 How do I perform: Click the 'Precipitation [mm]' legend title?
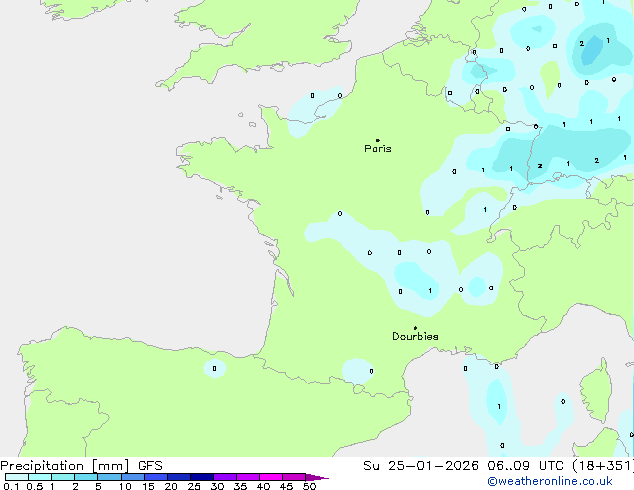[x=63, y=466]
